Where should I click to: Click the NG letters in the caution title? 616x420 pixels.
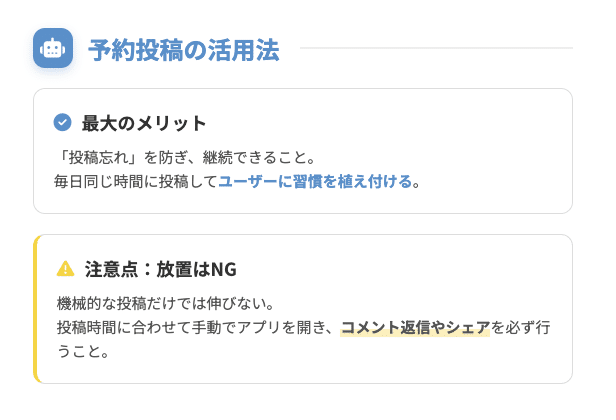[223, 269]
